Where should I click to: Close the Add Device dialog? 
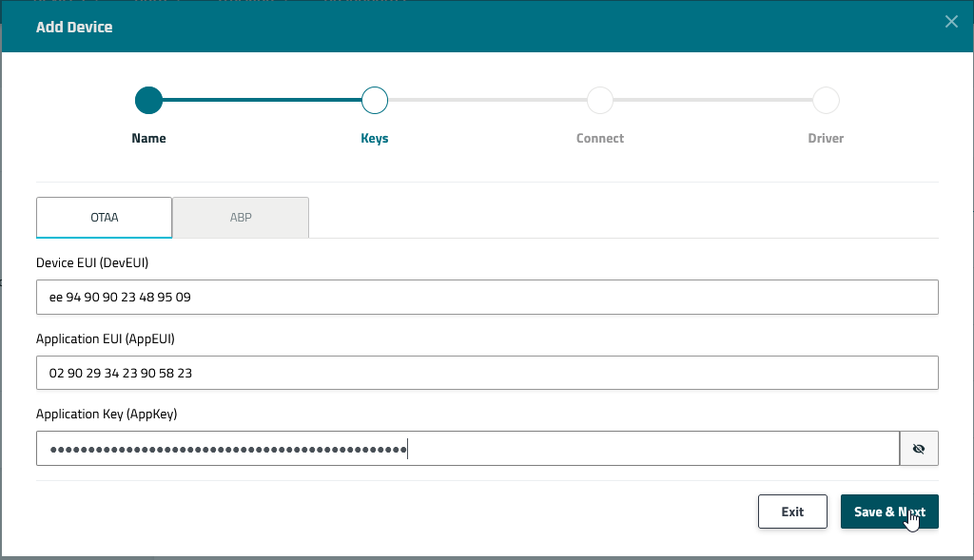pos(951,22)
